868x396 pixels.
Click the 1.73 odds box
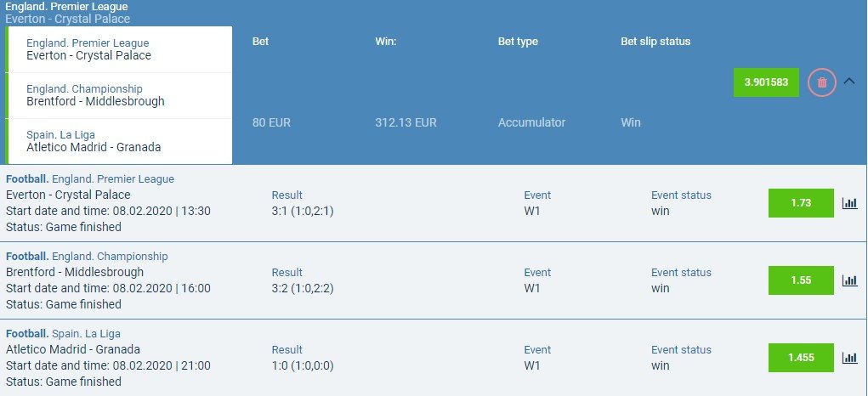(801, 203)
